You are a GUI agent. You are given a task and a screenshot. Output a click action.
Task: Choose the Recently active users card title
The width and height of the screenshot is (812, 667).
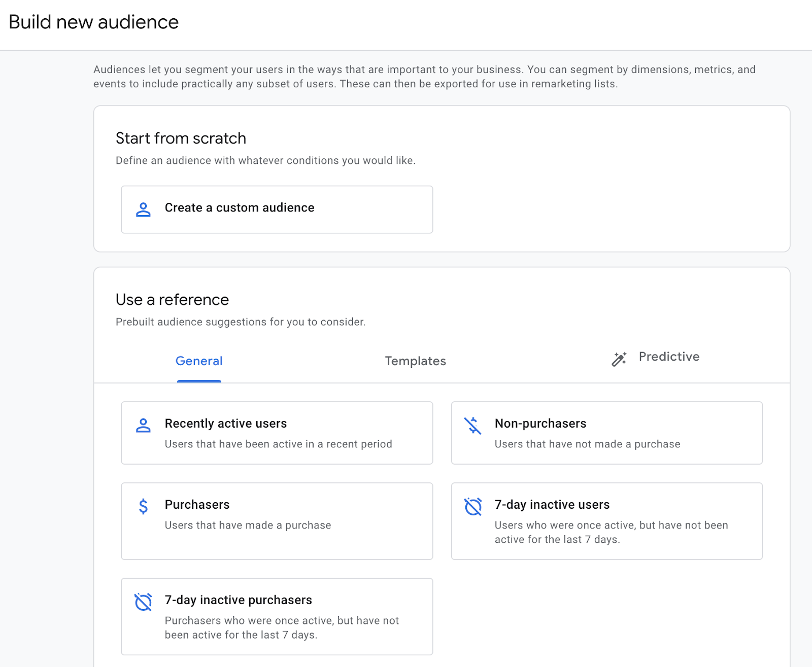click(226, 424)
